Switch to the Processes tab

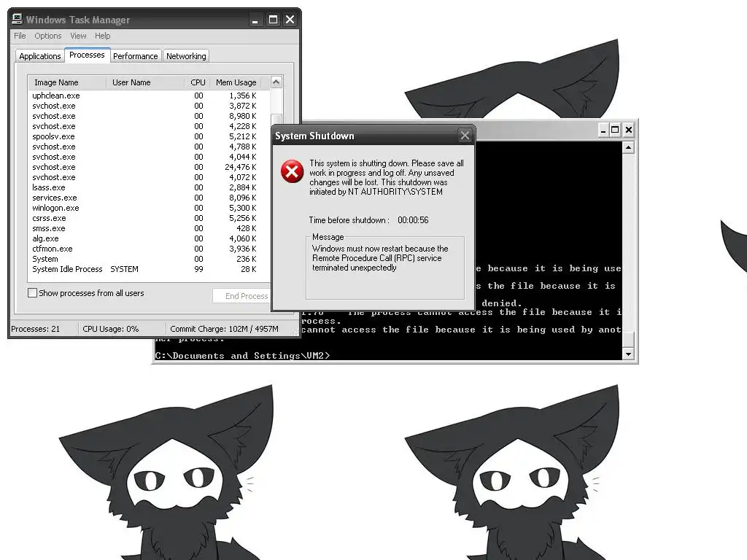(x=87, y=55)
